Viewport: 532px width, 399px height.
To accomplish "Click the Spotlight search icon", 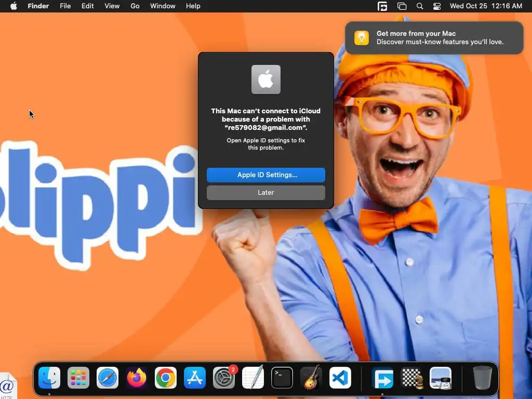I will click(x=420, y=6).
